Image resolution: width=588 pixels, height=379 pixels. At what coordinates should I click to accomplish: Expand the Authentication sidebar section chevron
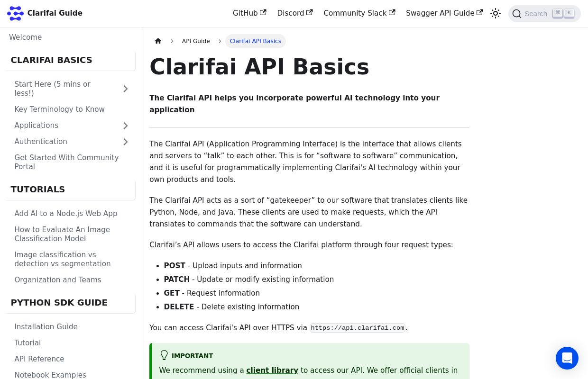(x=126, y=142)
